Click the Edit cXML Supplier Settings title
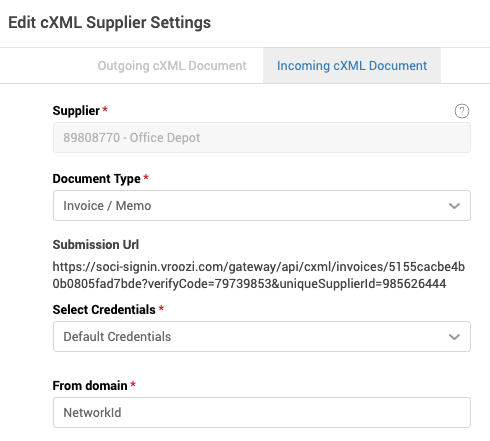 pyautogui.click(x=110, y=23)
